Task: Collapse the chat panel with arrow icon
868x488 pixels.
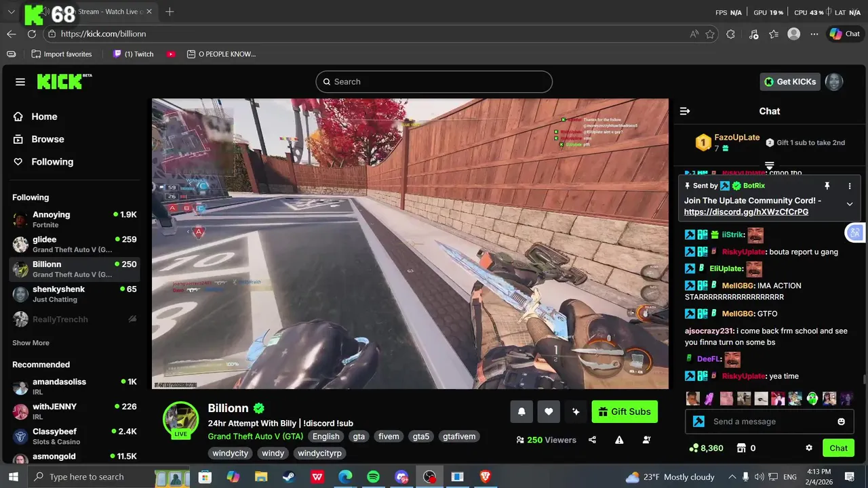Action: pos(685,111)
